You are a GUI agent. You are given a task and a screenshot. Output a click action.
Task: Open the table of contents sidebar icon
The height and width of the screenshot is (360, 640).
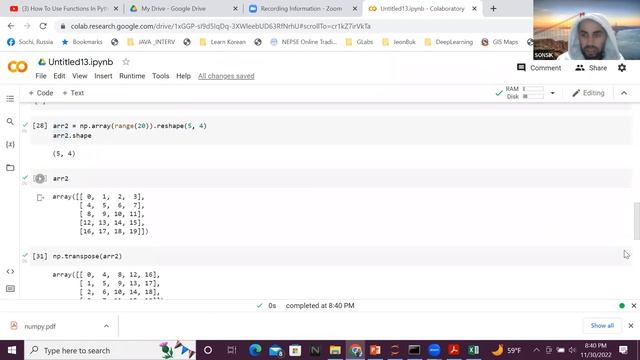tap(10, 99)
